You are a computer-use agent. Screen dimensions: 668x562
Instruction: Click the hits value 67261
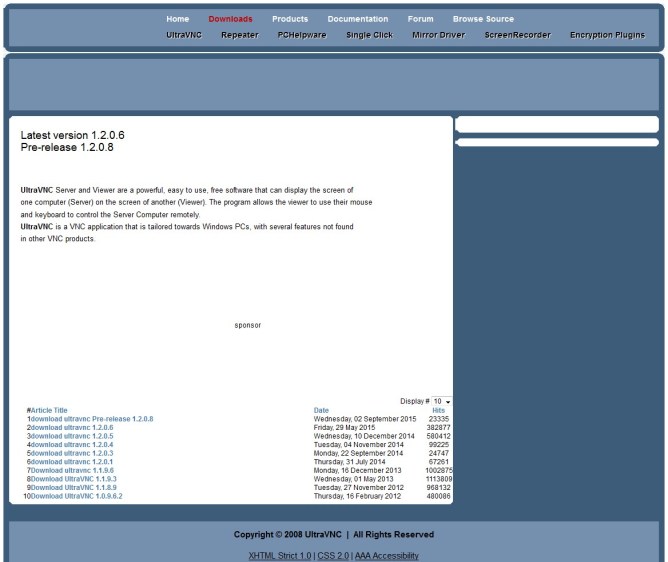click(439, 461)
